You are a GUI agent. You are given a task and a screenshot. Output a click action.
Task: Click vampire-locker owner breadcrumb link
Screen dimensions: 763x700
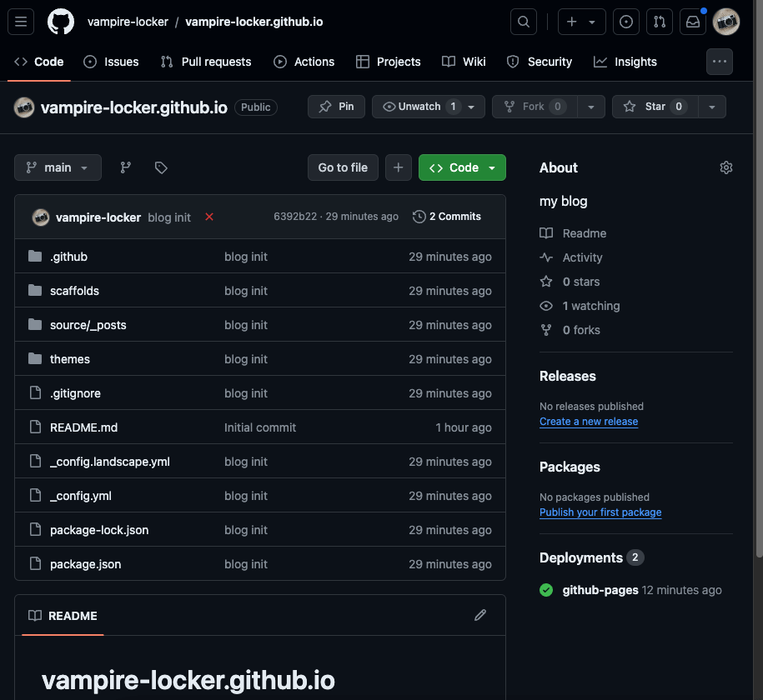click(x=128, y=22)
